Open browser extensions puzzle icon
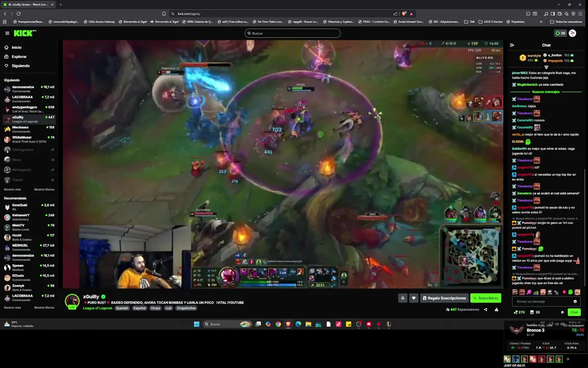The image size is (588, 368). click(528, 14)
